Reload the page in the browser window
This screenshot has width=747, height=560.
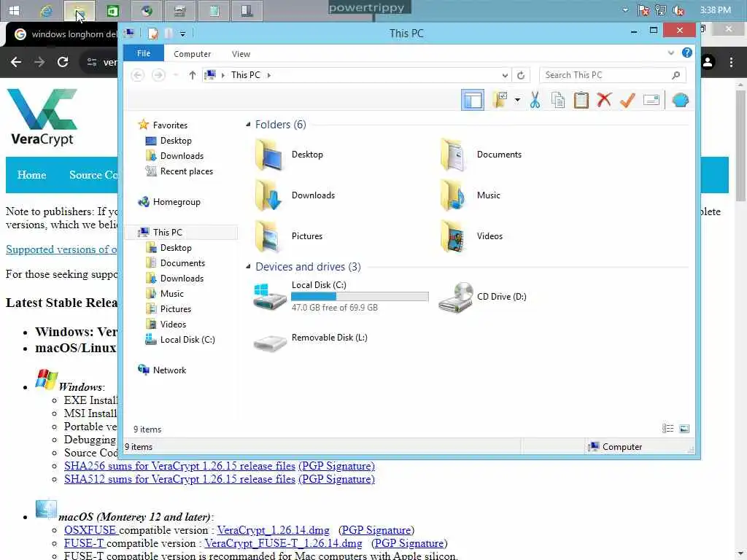pos(63,62)
